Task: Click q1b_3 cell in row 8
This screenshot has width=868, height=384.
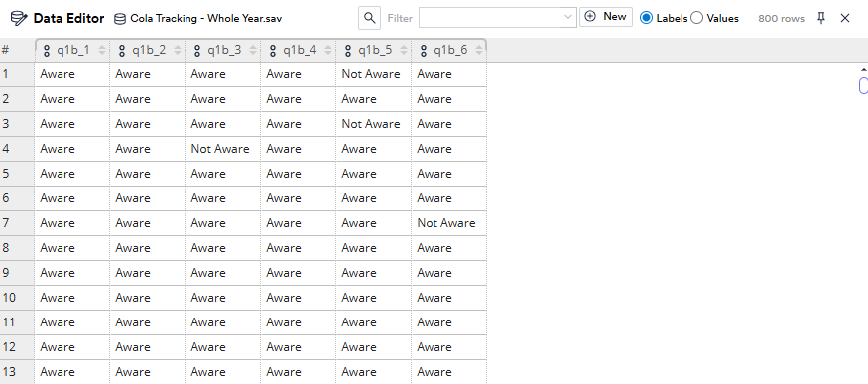Action: (x=222, y=248)
